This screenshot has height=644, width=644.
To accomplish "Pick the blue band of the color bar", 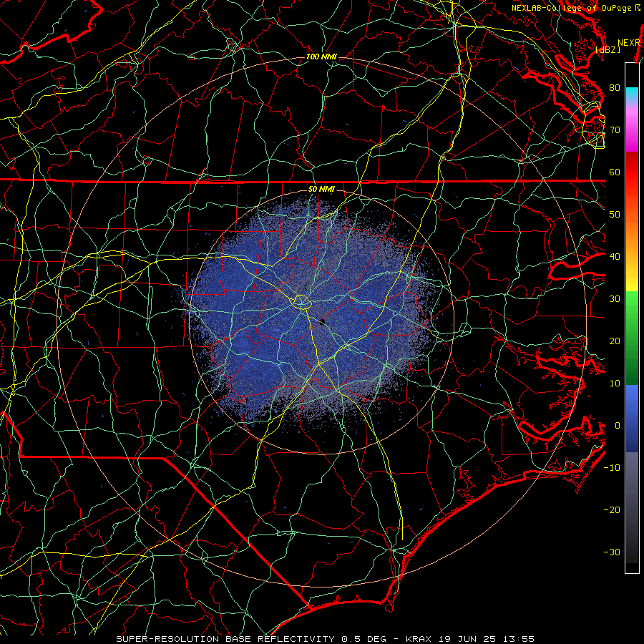I will tap(632, 419).
